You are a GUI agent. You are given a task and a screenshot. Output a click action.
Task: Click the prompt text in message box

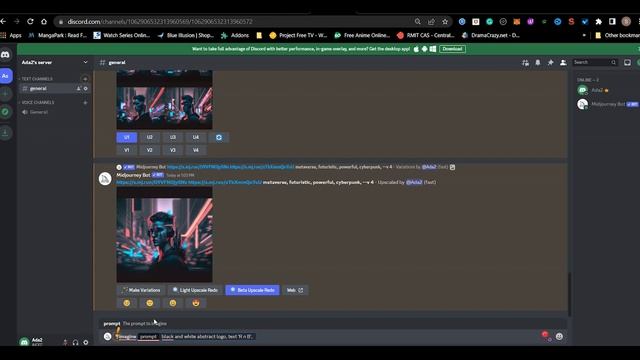(x=208, y=337)
